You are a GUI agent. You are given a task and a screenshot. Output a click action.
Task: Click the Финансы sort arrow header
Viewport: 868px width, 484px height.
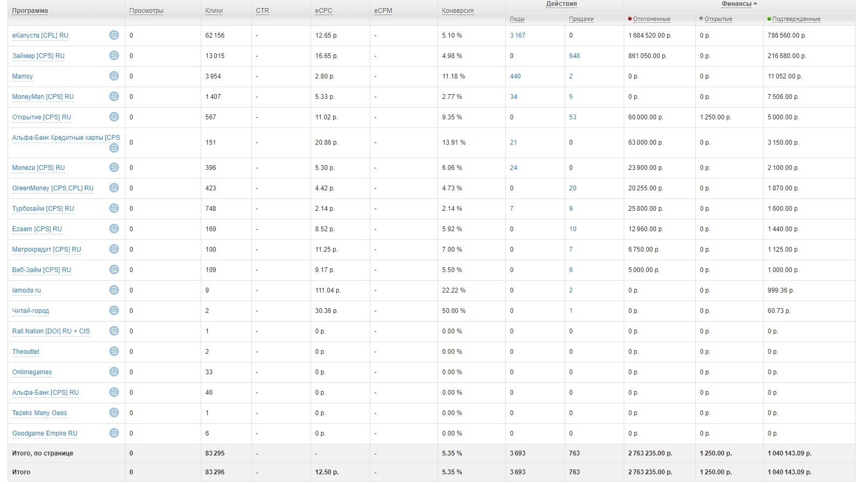[739, 4]
